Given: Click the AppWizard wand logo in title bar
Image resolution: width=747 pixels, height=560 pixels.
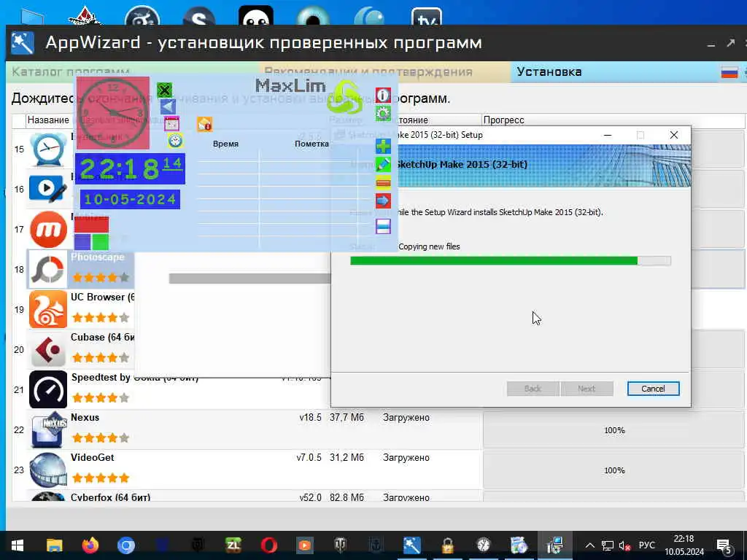Looking at the screenshot, I should [23, 43].
